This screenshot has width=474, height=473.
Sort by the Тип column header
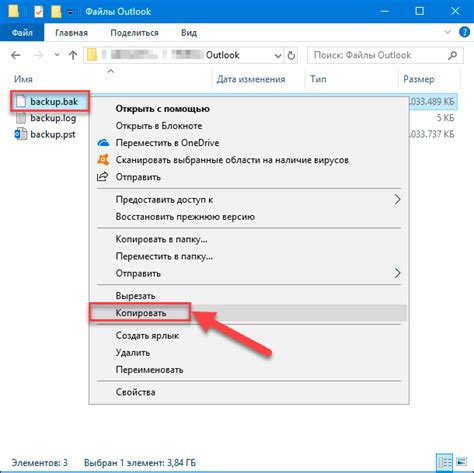(x=318, y=79)
